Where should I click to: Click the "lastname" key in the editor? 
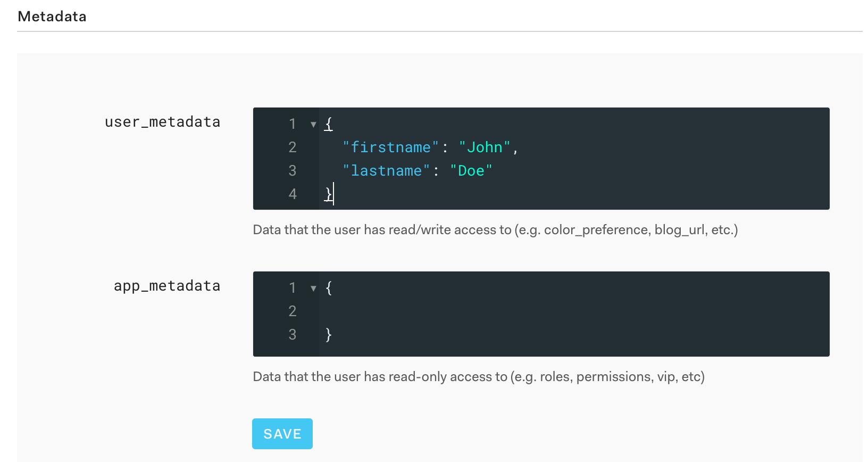click(x=386, y=171)
